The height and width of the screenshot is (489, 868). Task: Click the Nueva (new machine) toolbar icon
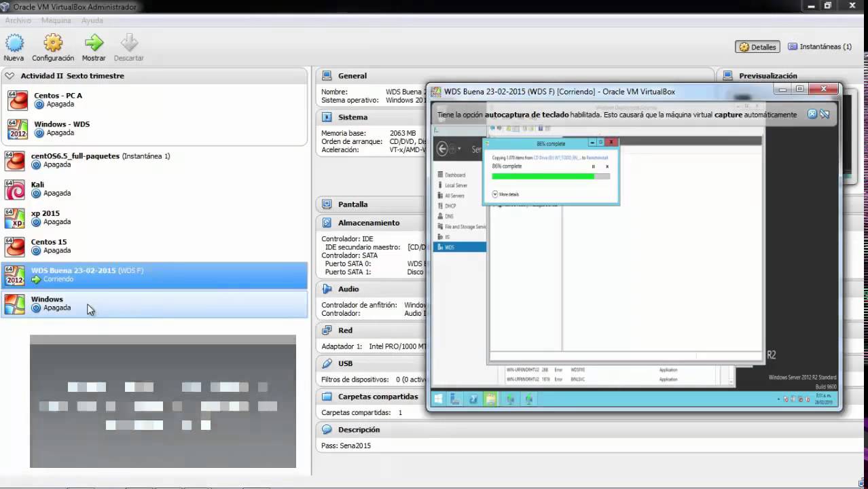pos(14,43)
